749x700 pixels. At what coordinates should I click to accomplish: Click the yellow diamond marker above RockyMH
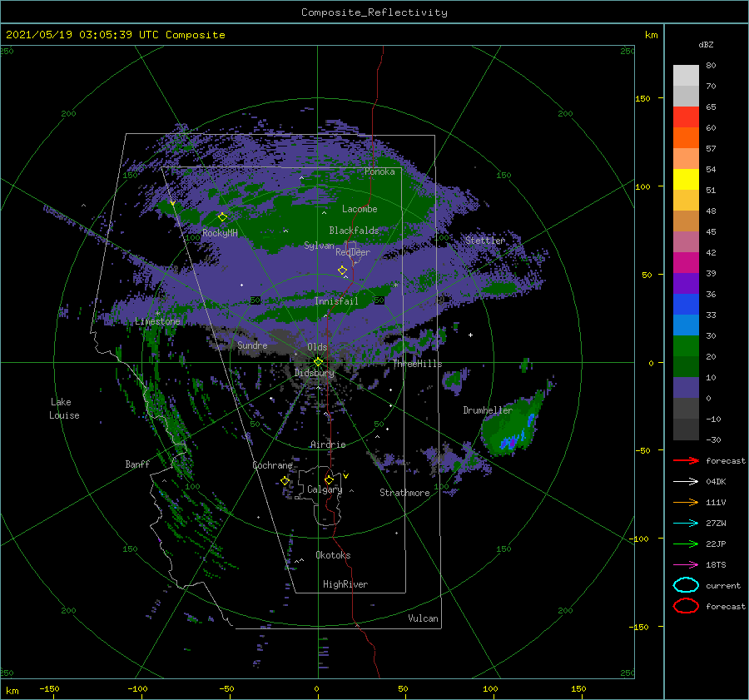pyautogui.click(x=222, y=217)
